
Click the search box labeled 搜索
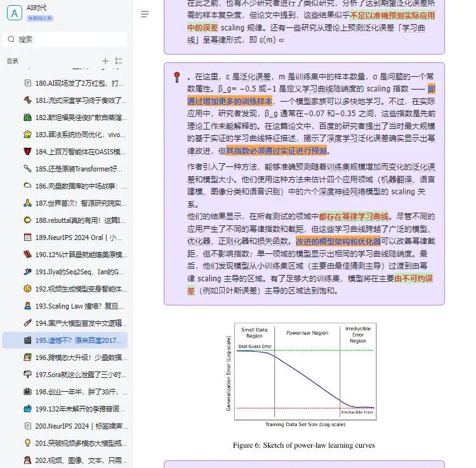coord(65,39)
